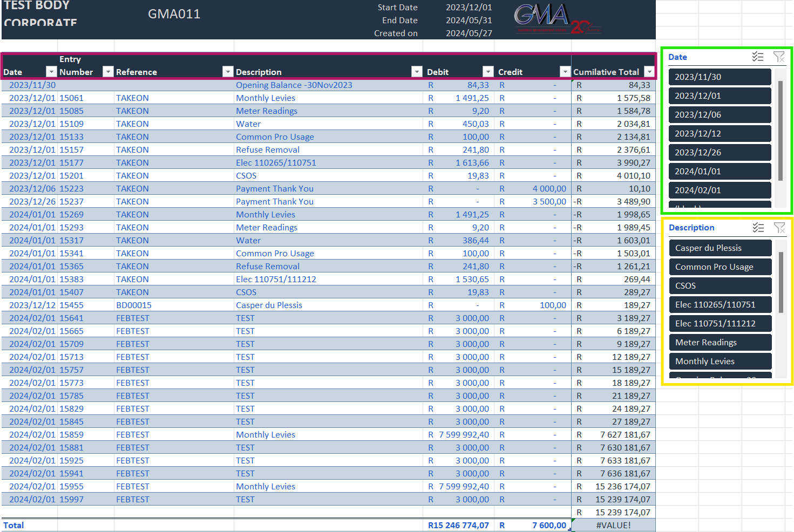Select CSOS in Description slicer

point(720,286)
